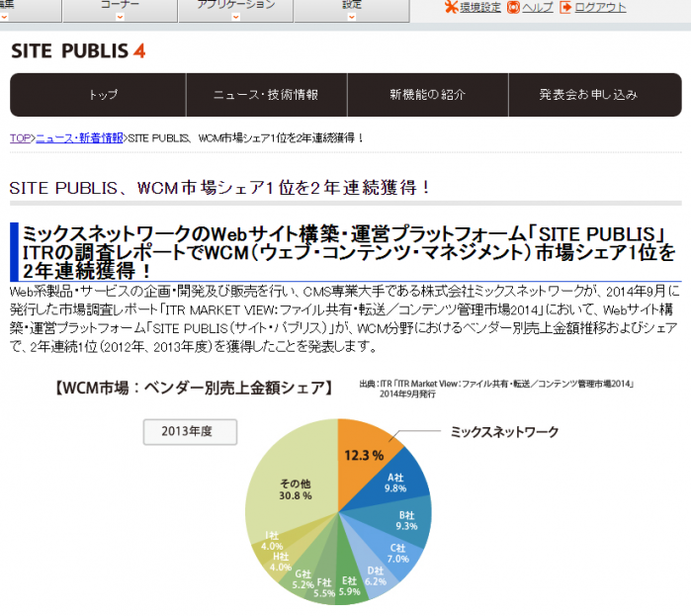The image size is (691, 616).
Task: Click the ログアウト arrow icon
Action: pyautogui.click(x=565, y=7)
